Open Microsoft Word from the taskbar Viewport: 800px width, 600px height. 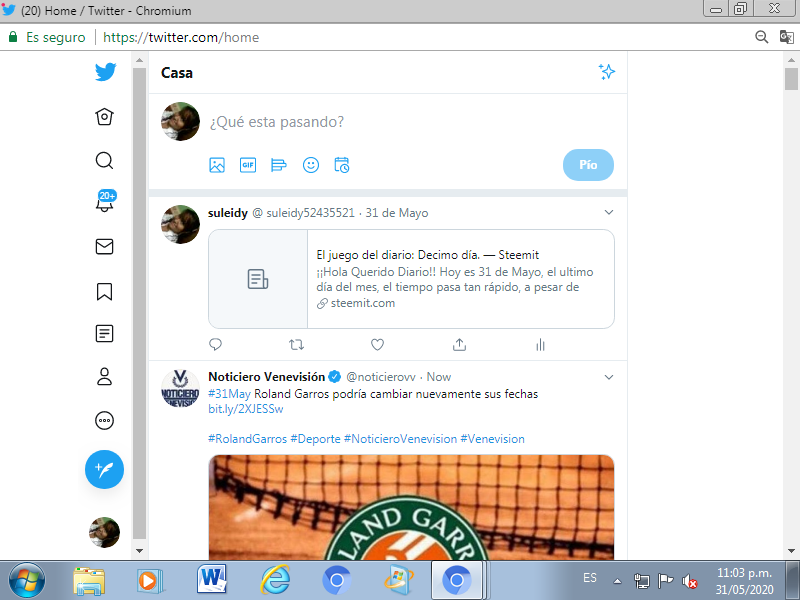point(212,580)
